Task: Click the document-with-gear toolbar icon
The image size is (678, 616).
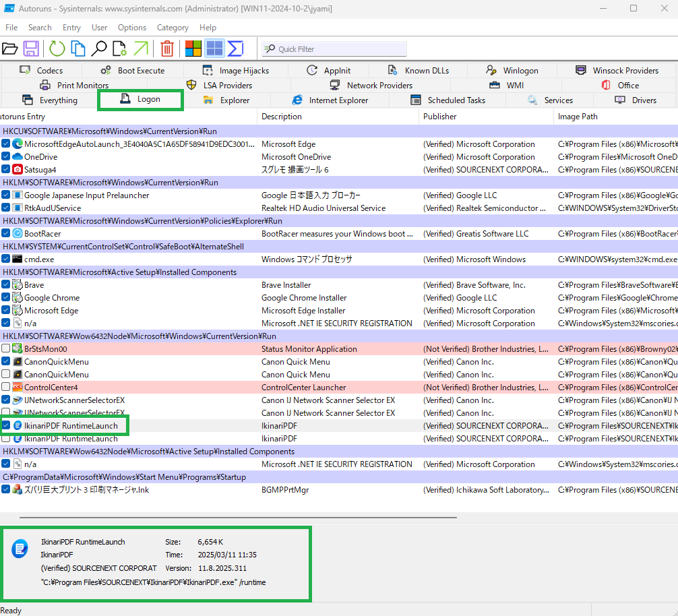Action: [x=120, y=49]
